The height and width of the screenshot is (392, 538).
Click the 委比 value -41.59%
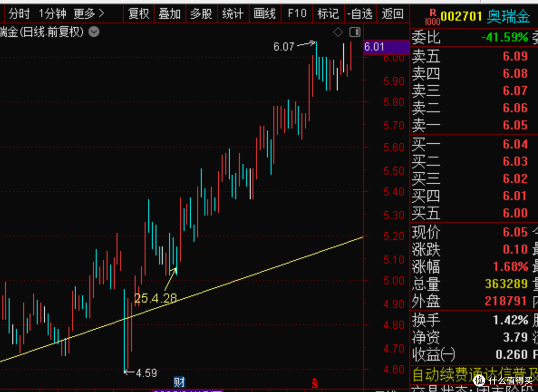pos(505,37)
